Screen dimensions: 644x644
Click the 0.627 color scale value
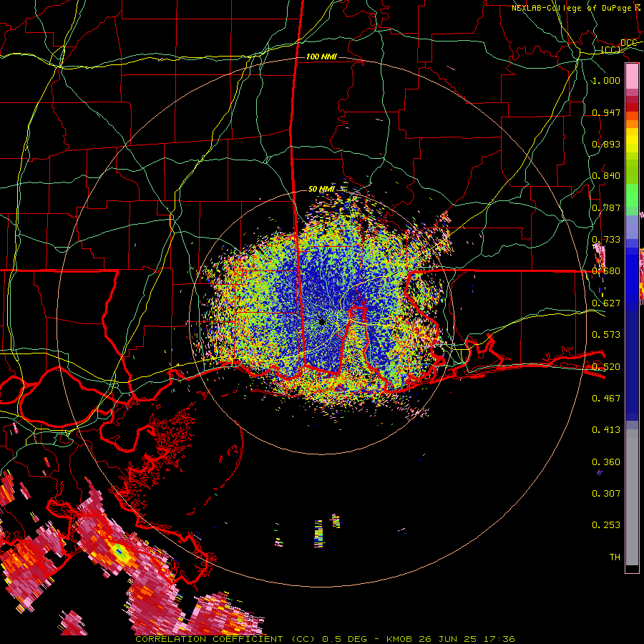pyautogui.click(x=606, y=303)
